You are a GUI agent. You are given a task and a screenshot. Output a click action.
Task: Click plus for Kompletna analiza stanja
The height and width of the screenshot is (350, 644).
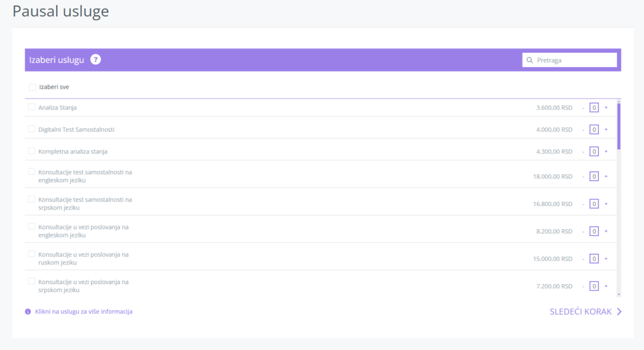(606, 151)
